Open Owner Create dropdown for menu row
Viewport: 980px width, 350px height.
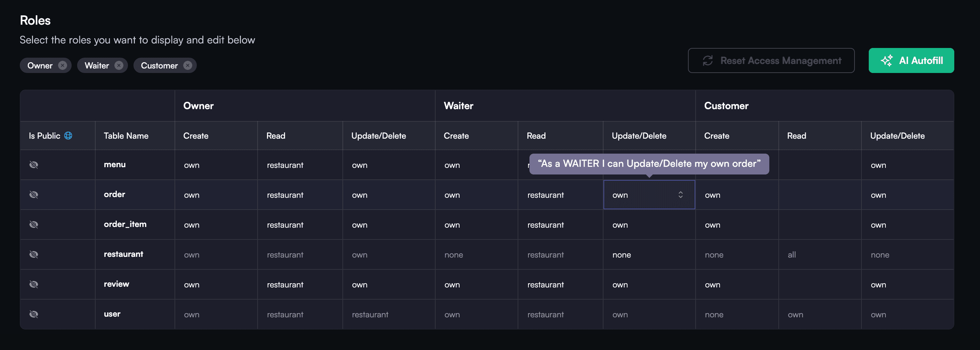point(216,165)
